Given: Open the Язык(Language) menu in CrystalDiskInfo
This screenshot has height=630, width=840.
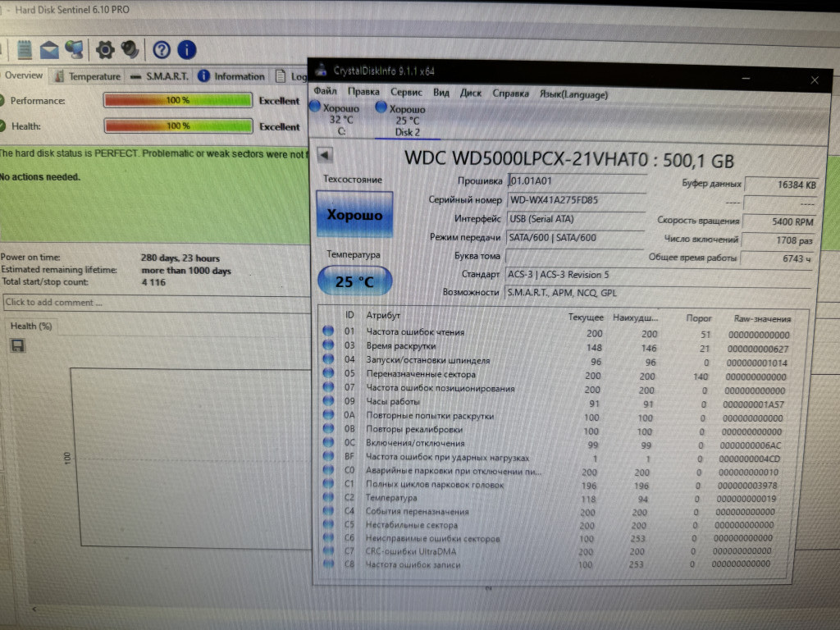Looking at the screenshot, I should pyautogui.click(x=573, y=95).
